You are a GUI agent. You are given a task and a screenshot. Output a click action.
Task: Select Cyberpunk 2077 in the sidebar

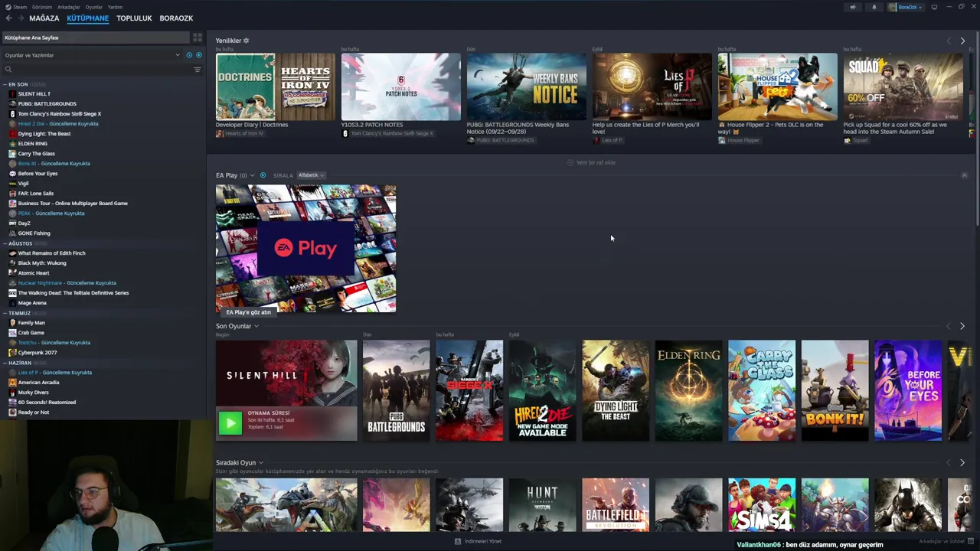point(38,352)
